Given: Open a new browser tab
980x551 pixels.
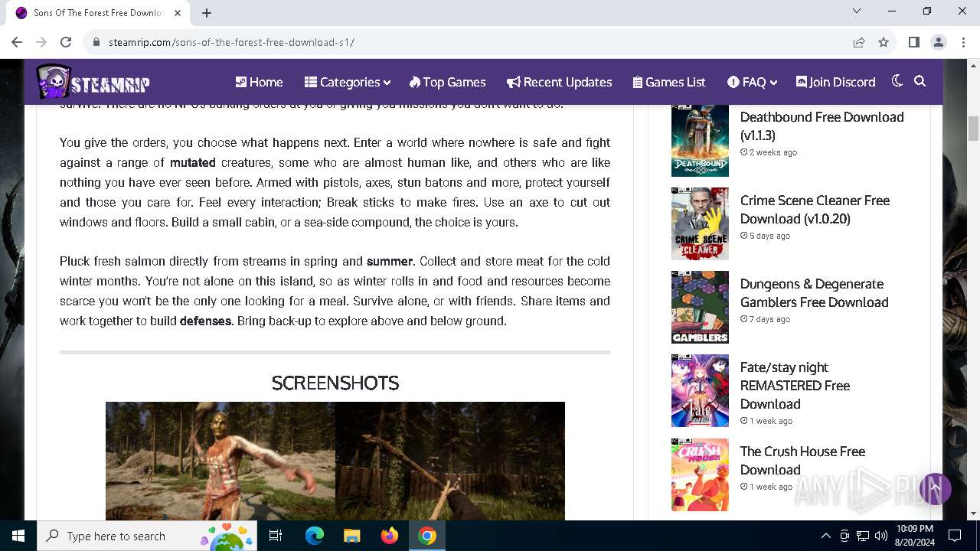Looking at the screenshot, I should (207, 12).
